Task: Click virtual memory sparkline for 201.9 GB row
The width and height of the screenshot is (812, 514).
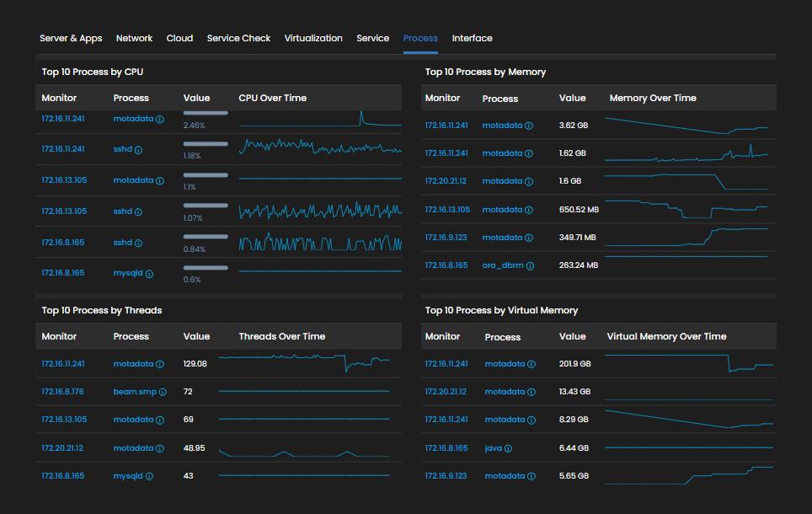Action: point(689,363)
